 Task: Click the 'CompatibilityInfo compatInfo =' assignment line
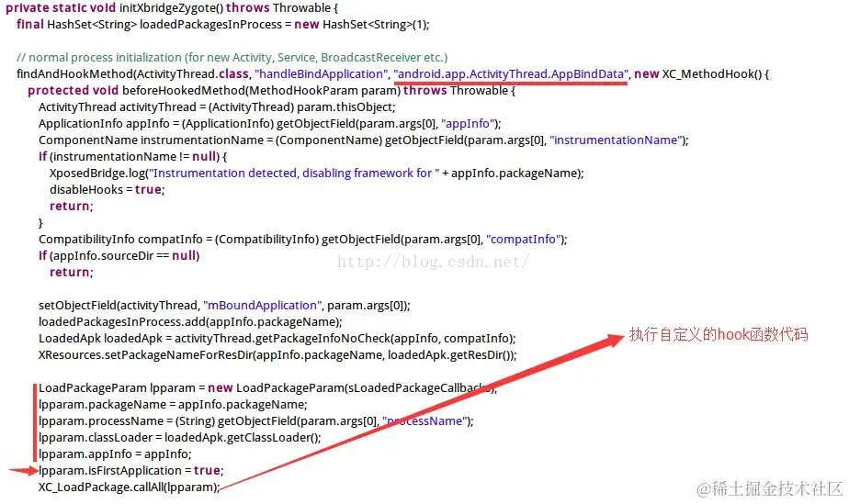coord(302,240)
